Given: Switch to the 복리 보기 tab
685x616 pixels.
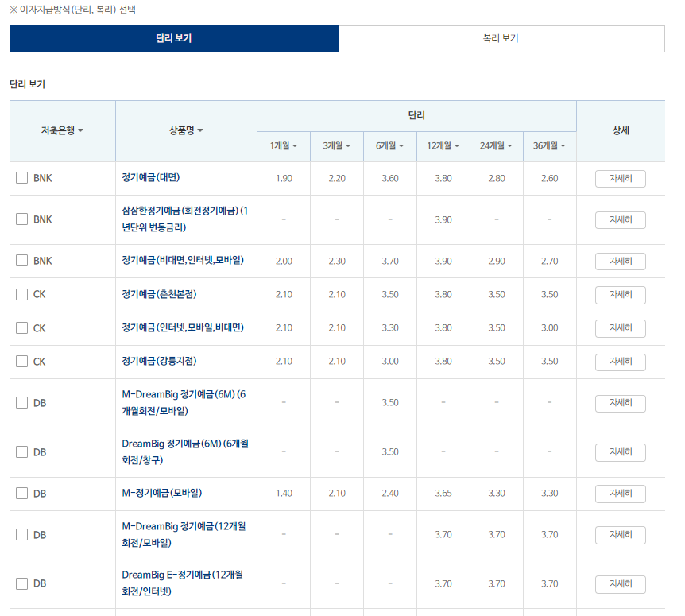Looking at the screenshot, I should pyautogui.click(x=501, y=38).
